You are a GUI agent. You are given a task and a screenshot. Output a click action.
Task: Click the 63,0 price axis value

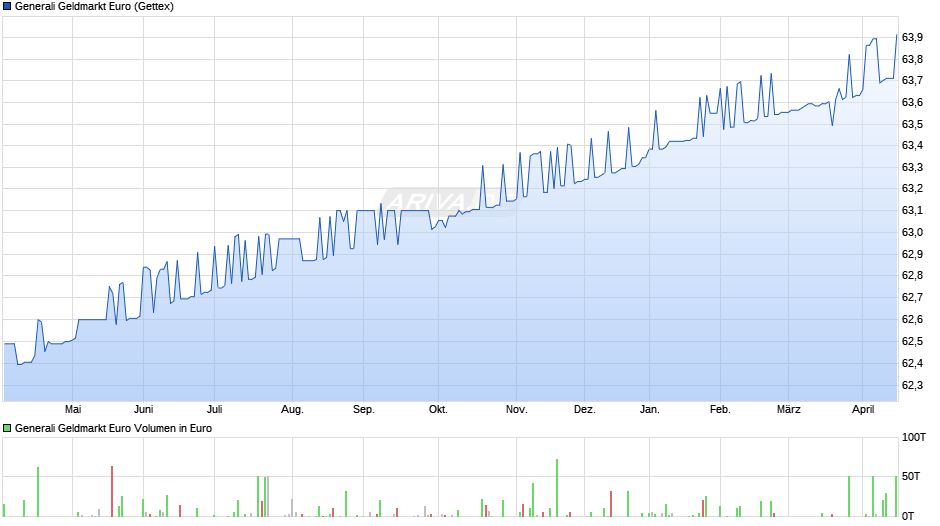pos(912,233)
